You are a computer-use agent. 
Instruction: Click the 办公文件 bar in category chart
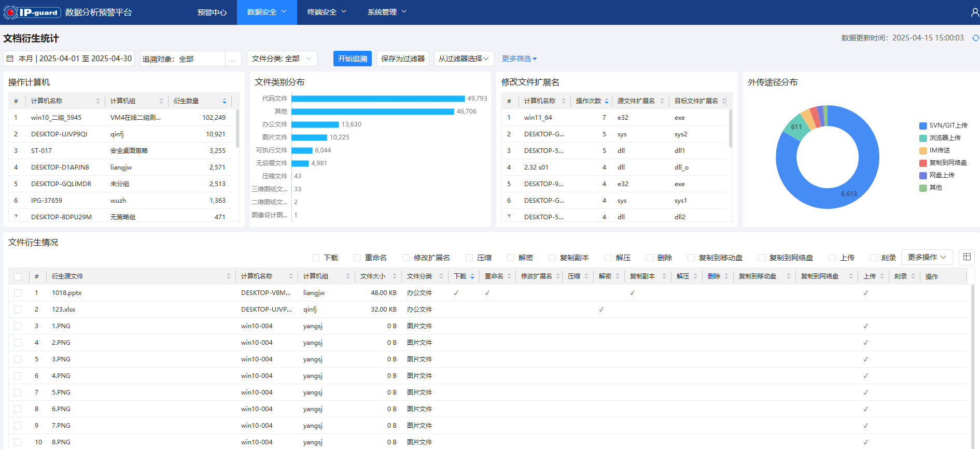pyautogui.click(x=315, y=124)
